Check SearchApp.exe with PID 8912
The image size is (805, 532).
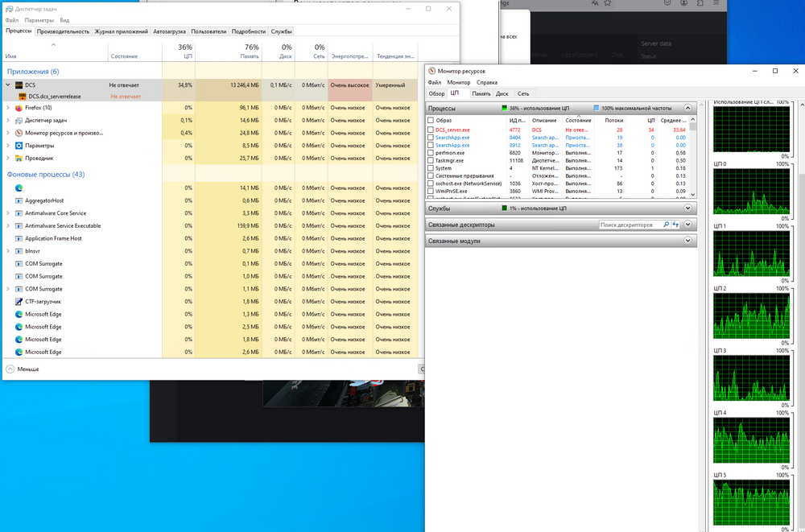coord(431,146)
